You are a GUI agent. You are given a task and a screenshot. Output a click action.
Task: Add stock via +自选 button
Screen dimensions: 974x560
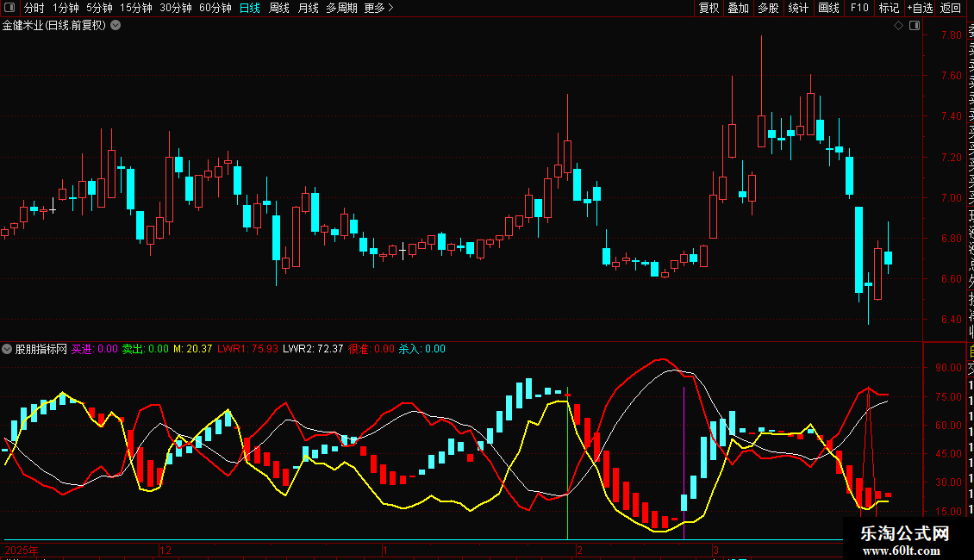tap(920, 8)
